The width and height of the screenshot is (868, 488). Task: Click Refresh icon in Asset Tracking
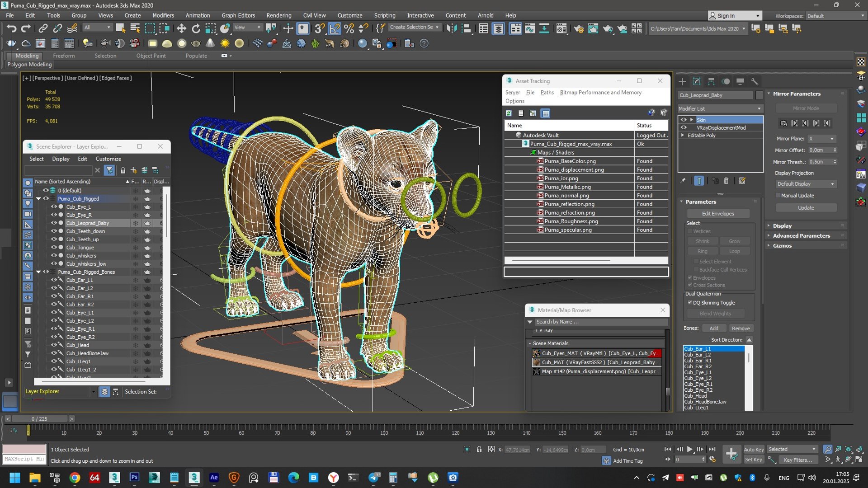509,113
